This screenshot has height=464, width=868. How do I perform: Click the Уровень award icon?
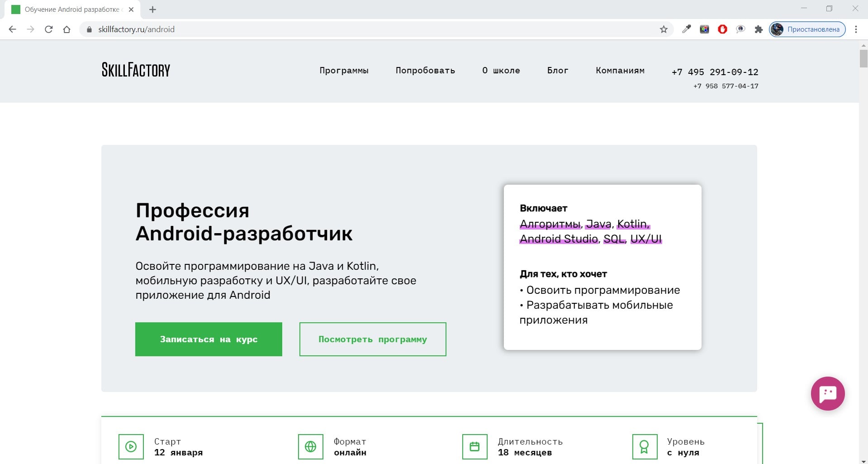click(x=645, y=447)
